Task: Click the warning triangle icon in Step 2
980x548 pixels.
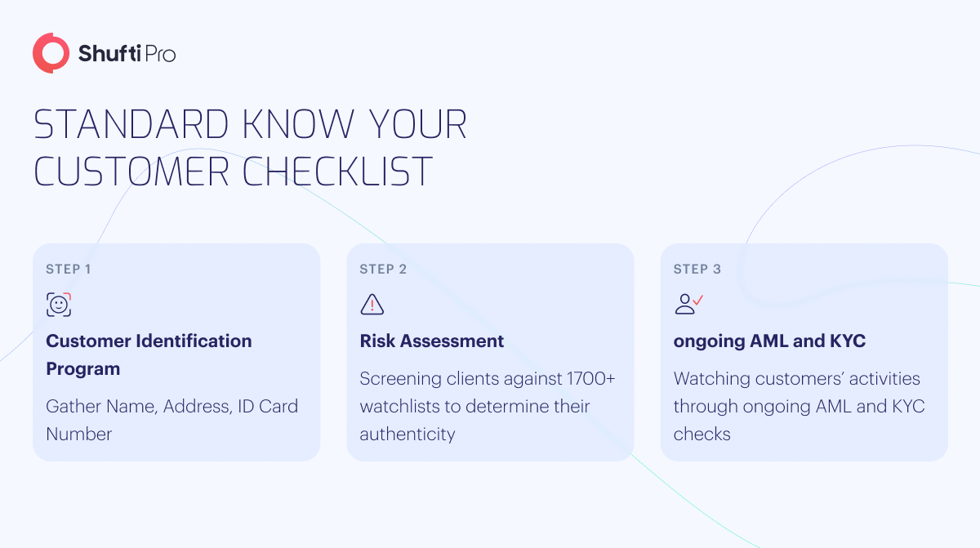Action: pyautogui.click(x=372, y=305)
